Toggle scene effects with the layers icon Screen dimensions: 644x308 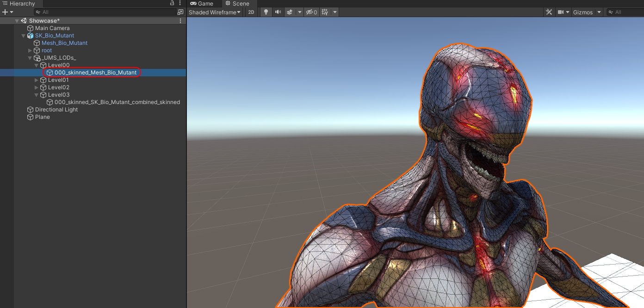point(290,12)
